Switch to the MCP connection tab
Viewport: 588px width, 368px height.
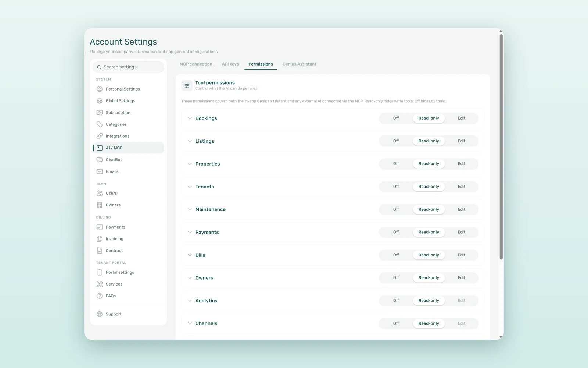[x=196, y=64]
